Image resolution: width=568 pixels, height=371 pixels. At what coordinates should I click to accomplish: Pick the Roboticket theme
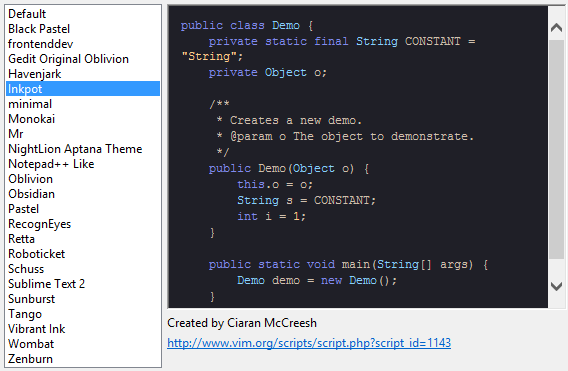point(83,254)
